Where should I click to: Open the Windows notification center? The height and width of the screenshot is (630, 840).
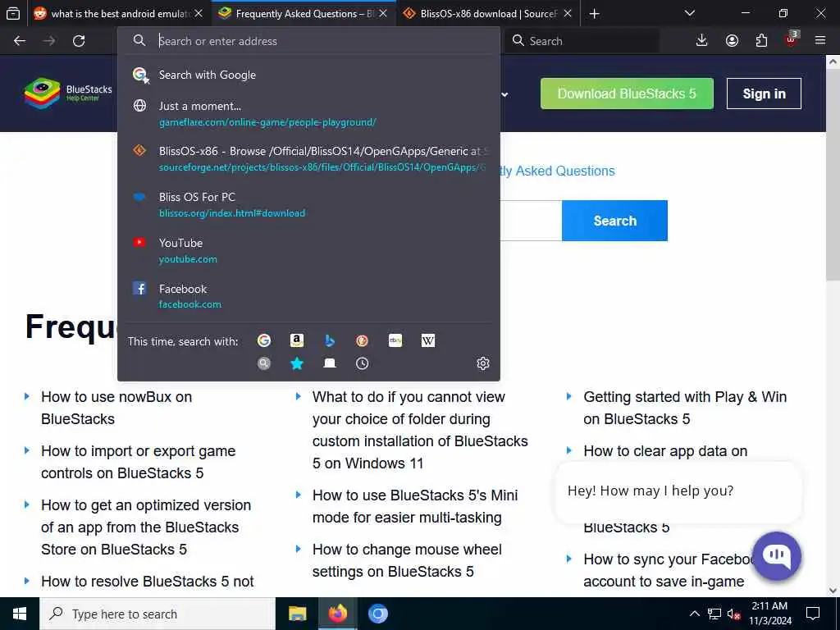click(x=813, y=614)
